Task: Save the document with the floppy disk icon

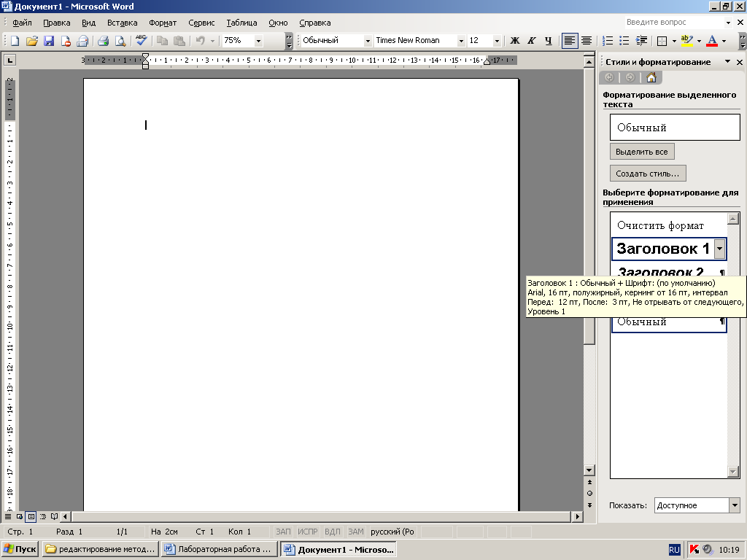Action: click(49, 41)
